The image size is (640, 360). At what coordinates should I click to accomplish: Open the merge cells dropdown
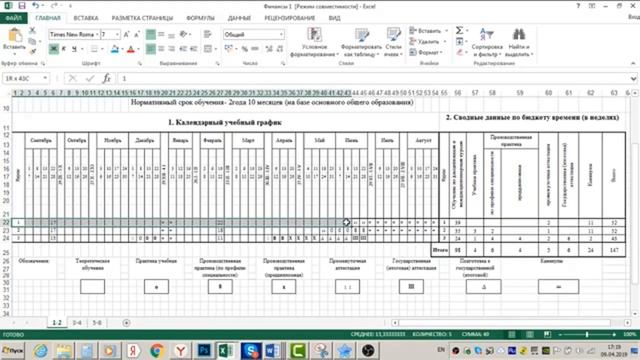pyautogui.click(x=216, y=49)
